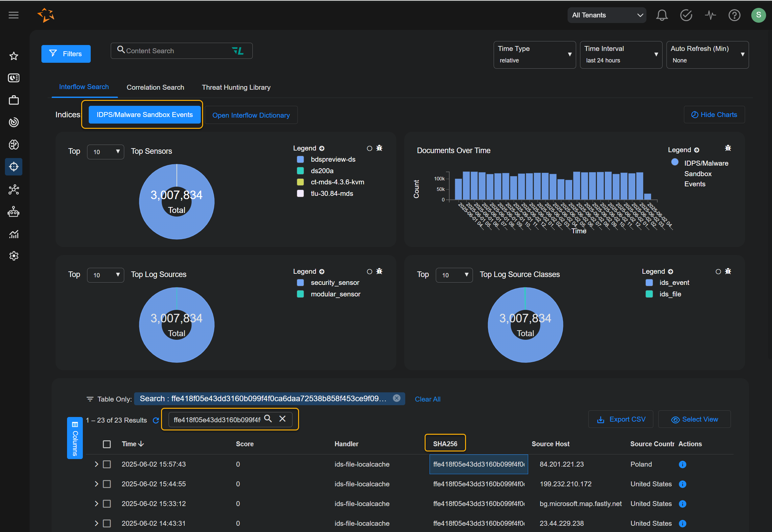Tick the select-all checkbox in table header
The image size is (772, 532).
click(x=107, y=444)
